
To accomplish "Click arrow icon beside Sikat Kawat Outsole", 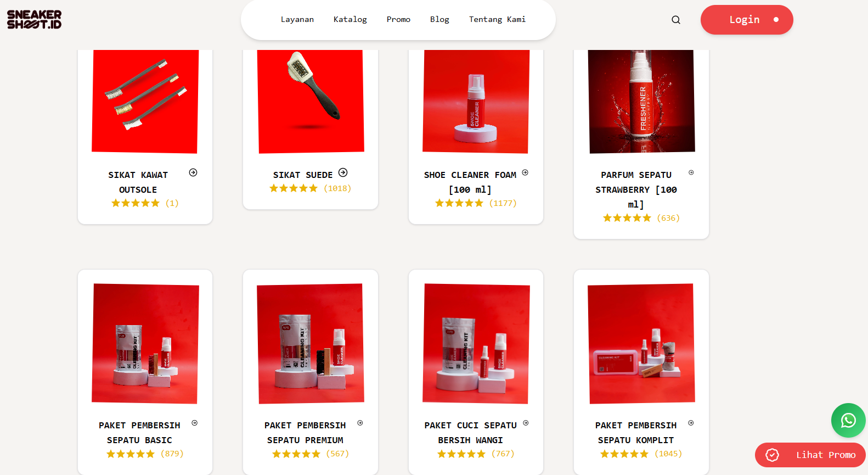I will coord(193,172).
